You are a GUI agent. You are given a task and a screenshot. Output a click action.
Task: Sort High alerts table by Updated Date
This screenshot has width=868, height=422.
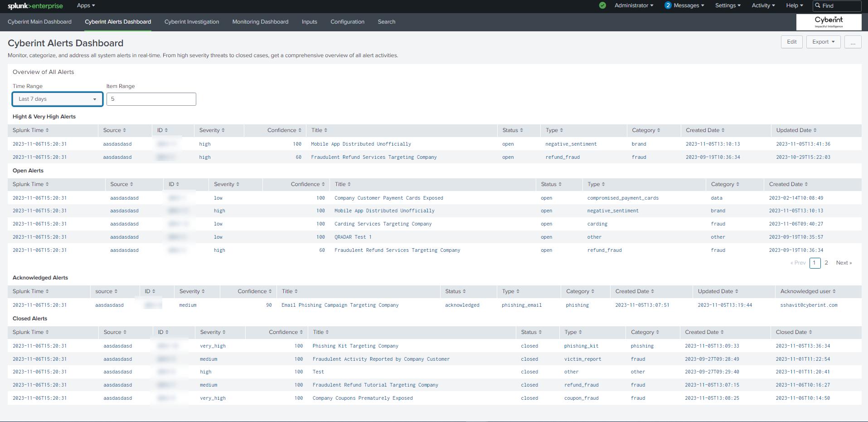pos(796,130)
